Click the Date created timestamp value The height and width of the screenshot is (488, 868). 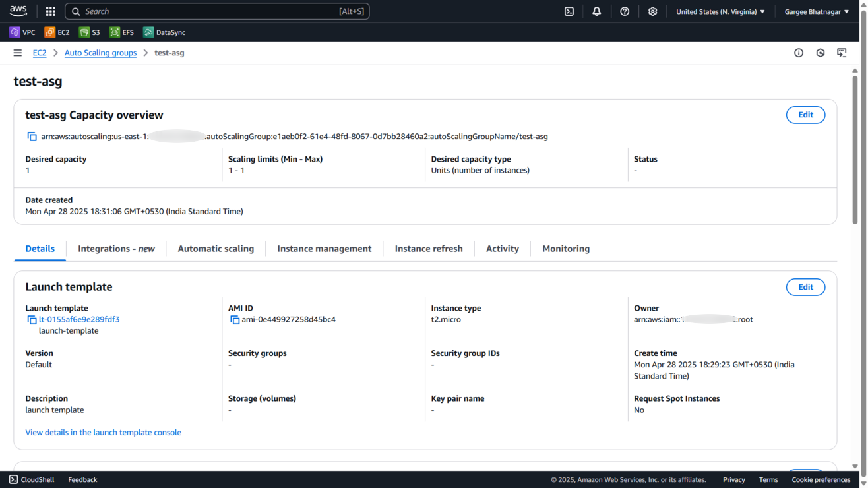tap(134, 212)
